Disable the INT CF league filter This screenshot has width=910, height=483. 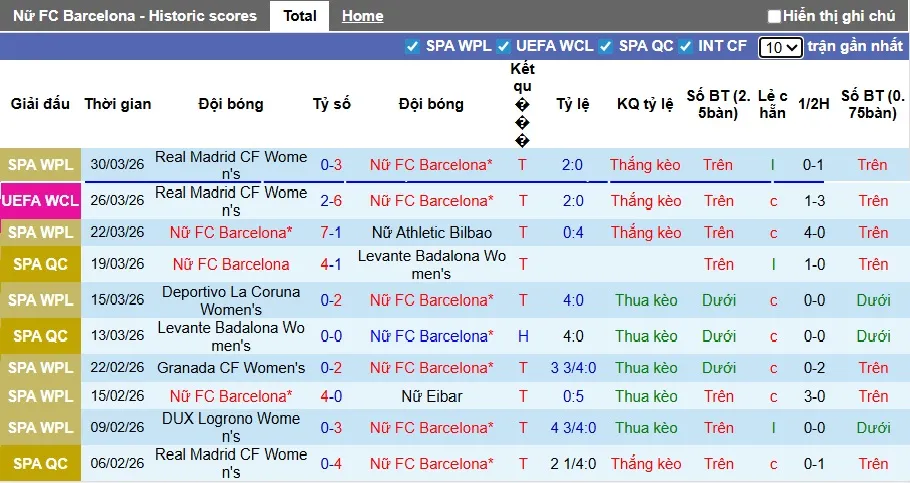(685, 46)
